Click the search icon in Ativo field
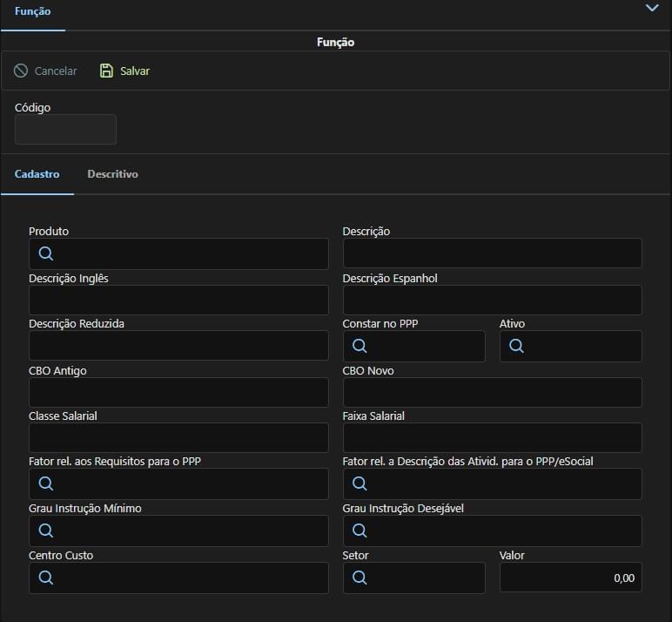The width and height of the screenshot is (672, 622). (516, 346)
